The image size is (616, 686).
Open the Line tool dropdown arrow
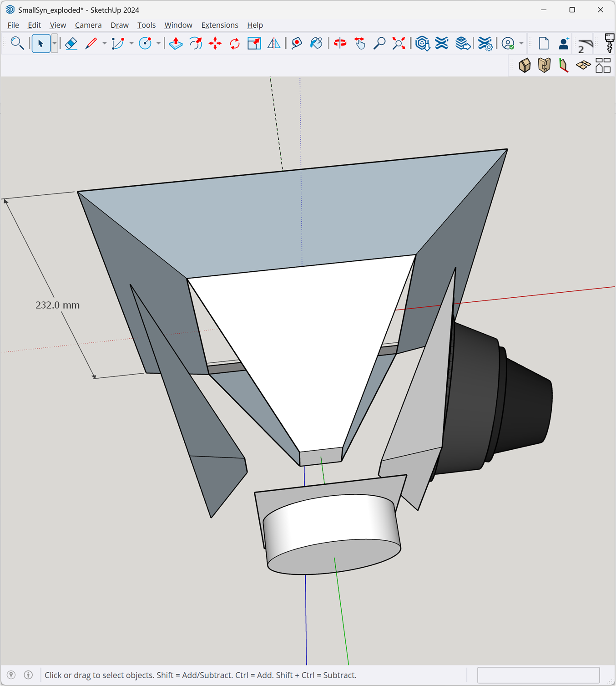coord(104,44)
